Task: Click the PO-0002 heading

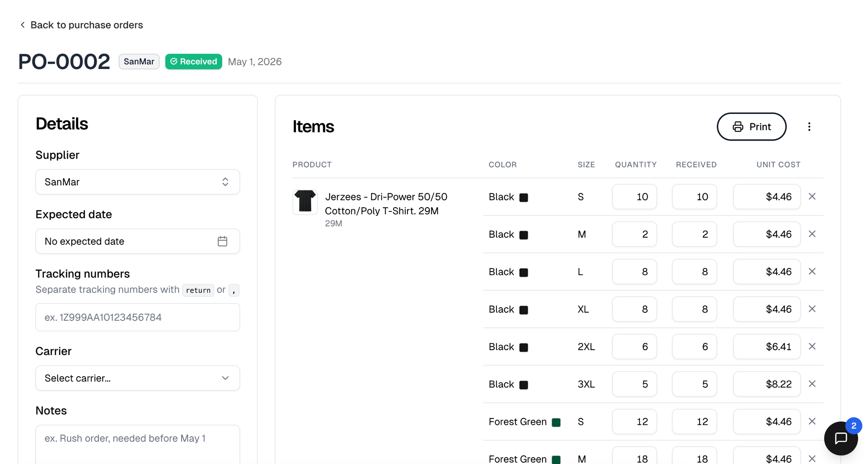Action: [x=64, y=61]
